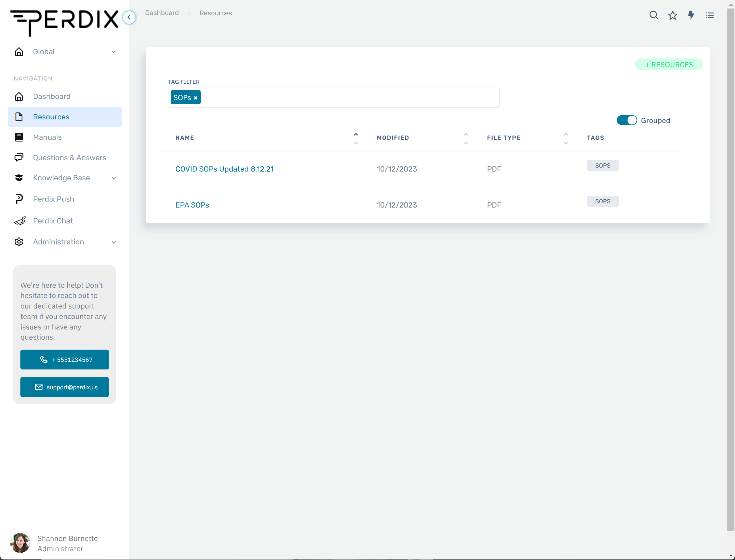Expand the Knowledge Base submenu chevron

[114, 178]
